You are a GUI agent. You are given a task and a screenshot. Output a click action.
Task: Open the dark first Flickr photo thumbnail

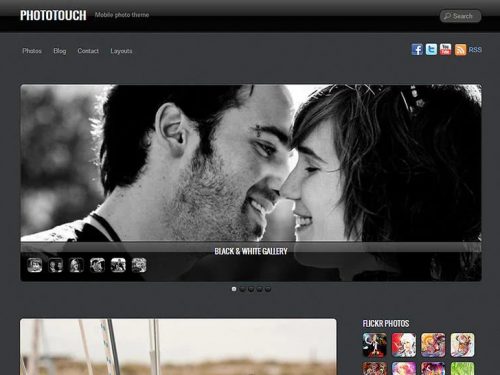click(375, 345)
